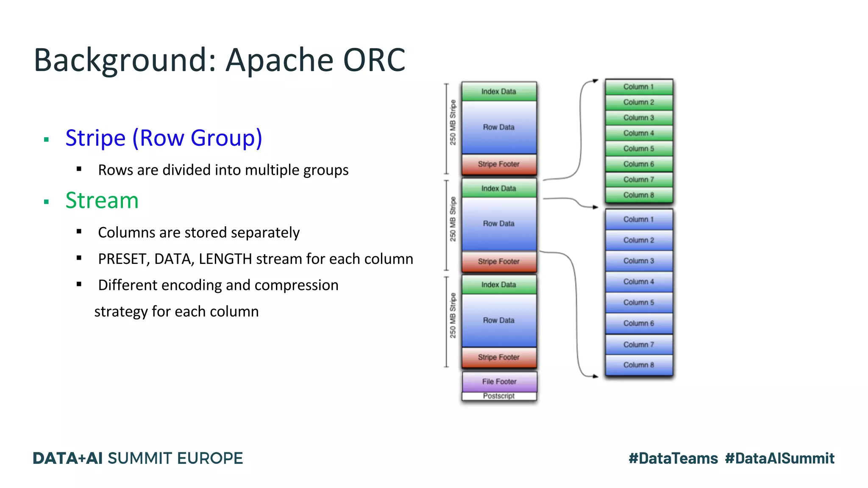This screenshot has width=868, height=488.
Task: Click the topmost Index Data block
Action: pyautogui.click(x=499, y=91)
